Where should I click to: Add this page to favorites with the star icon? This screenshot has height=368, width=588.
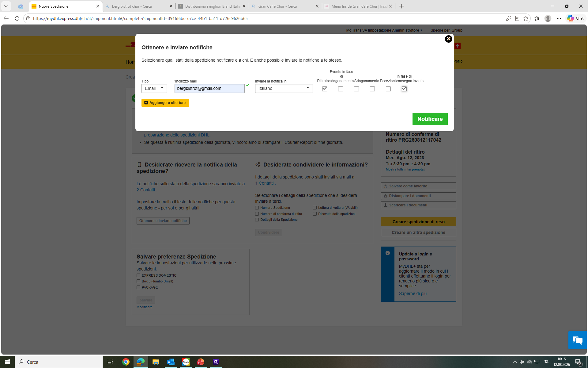[x=526, y=18]
